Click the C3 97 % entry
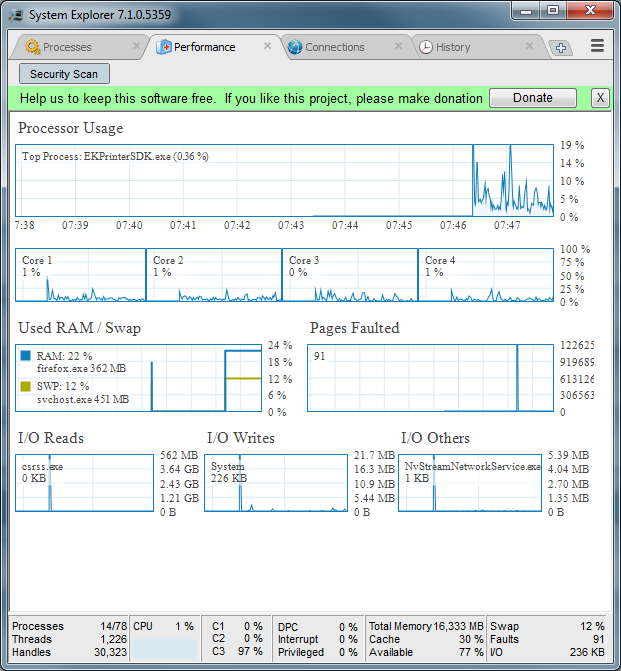Viewport: 621px width, 671px height. [x=237, y=651]
